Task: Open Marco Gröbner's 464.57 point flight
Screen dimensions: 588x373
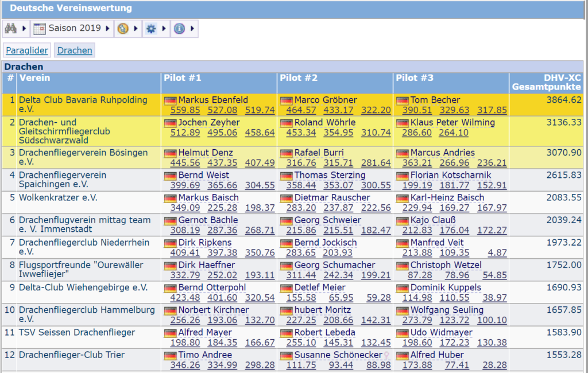Action: [301, 110]
